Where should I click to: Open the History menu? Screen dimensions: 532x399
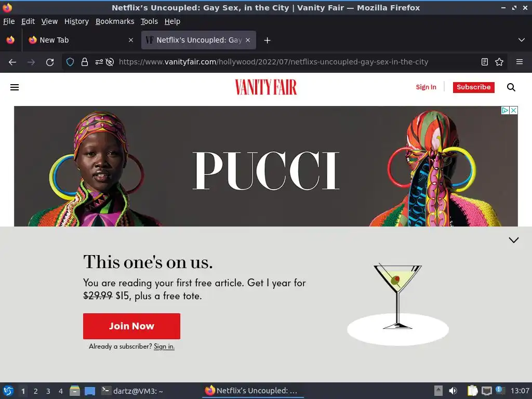pos(77,21)
